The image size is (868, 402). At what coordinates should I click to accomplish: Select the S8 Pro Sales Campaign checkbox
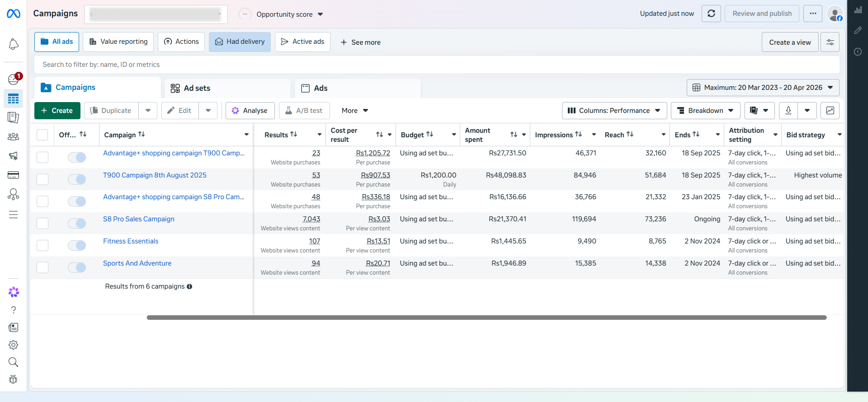pos(42,223)
